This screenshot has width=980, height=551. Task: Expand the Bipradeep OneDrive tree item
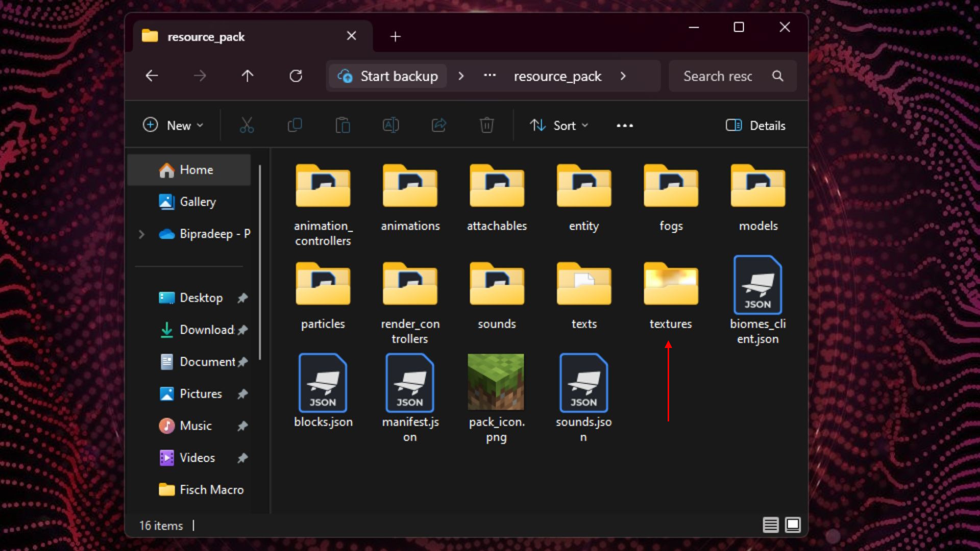point(142,234)
